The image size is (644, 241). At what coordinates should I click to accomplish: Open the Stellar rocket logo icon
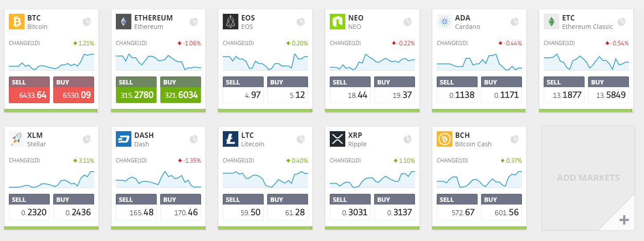(16, 139)
